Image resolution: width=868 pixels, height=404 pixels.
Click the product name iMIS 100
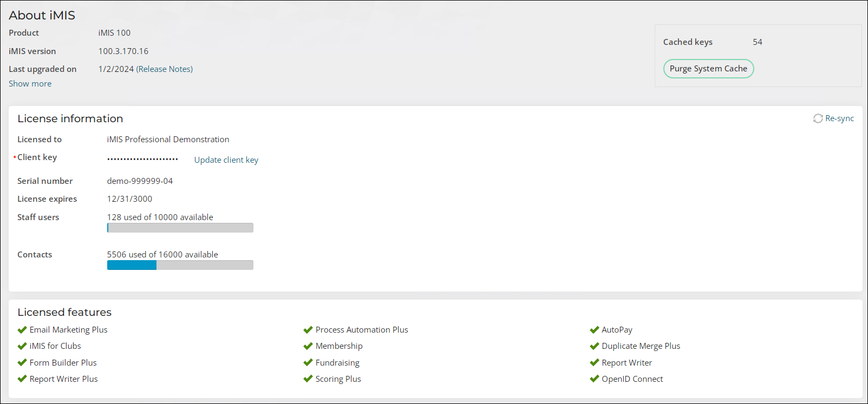pyautogui.click(x=114, y=33)
